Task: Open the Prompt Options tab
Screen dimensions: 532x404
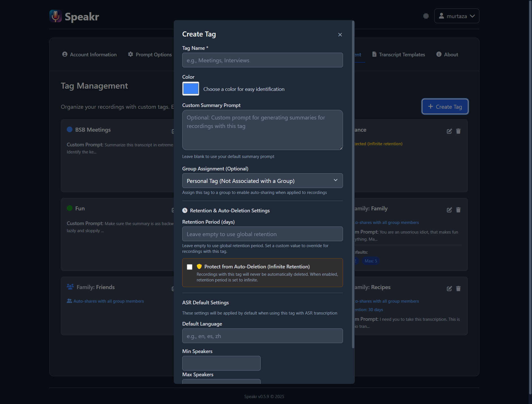Action: click(x=150, y=54)
